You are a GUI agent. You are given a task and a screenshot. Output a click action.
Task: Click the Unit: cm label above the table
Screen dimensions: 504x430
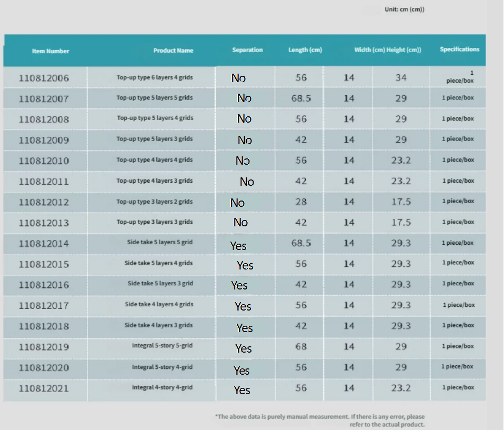404,9
